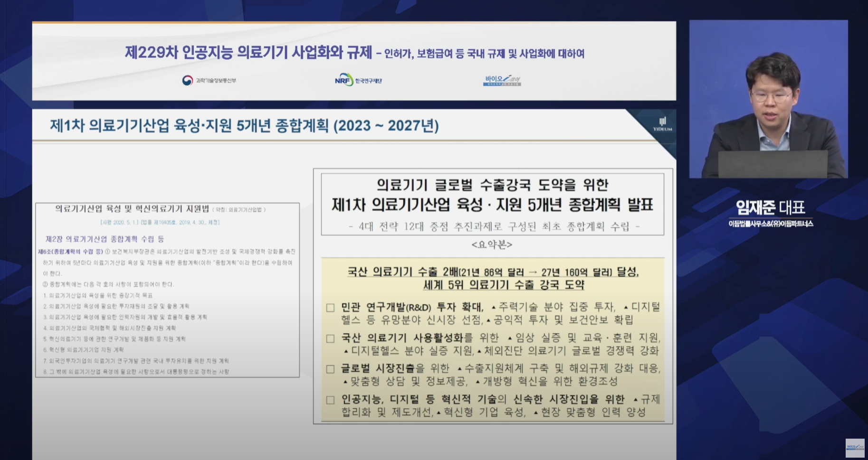
Task: Click the 바이오 logo in header banner
Action: tap(502, 80)
